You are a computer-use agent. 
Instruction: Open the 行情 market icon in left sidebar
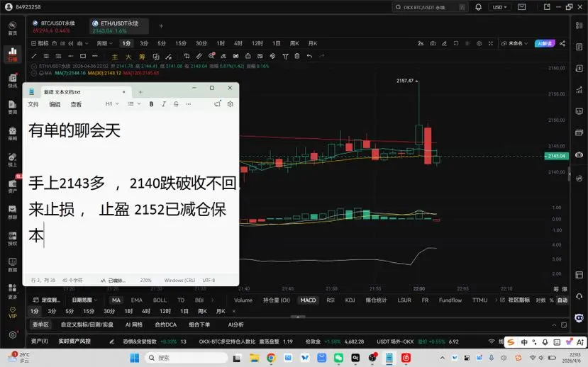[12, 55]
